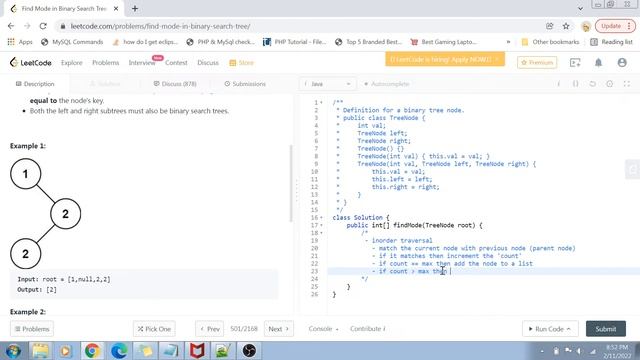The height and width of the screenshot is (360, 640).
Task: Collapse the comment fold at line 18
Action: pos(322,233)
